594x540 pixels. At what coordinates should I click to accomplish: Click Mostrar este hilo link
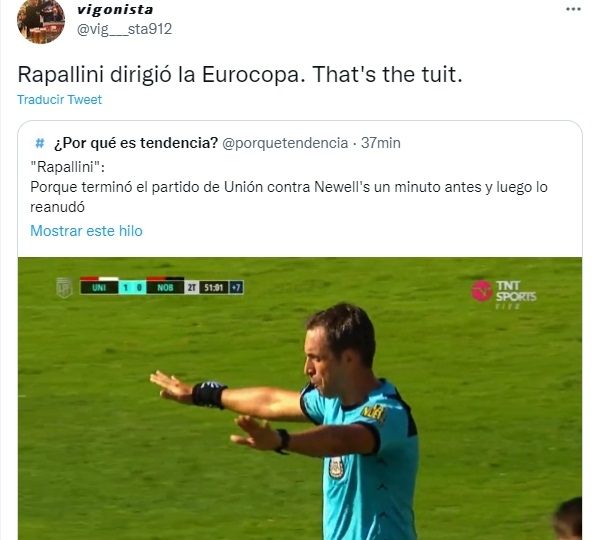click(86, 231)
